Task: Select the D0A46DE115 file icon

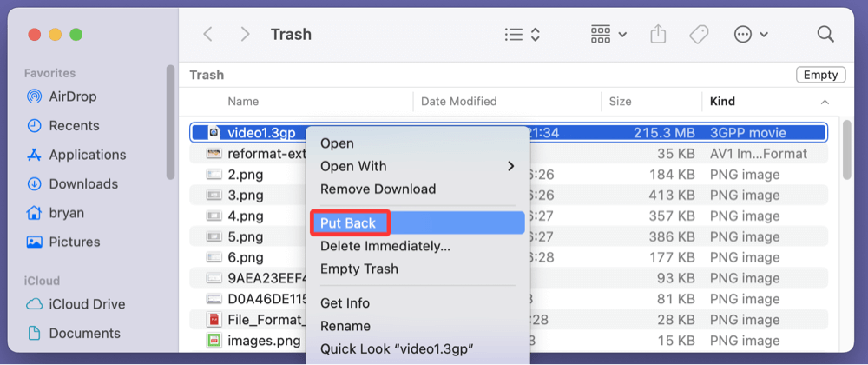Action: (214, 299)
